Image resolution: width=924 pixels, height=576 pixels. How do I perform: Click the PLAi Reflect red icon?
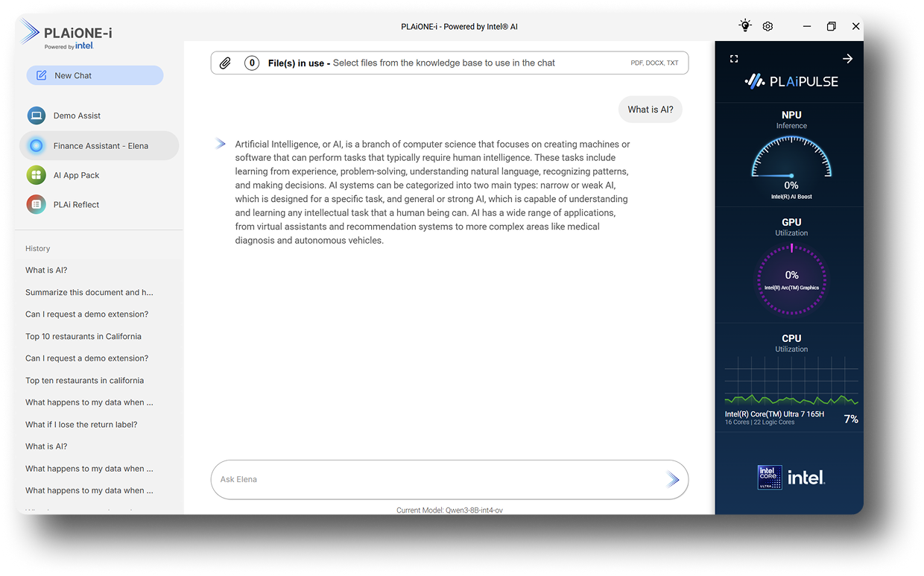[36, 204]
